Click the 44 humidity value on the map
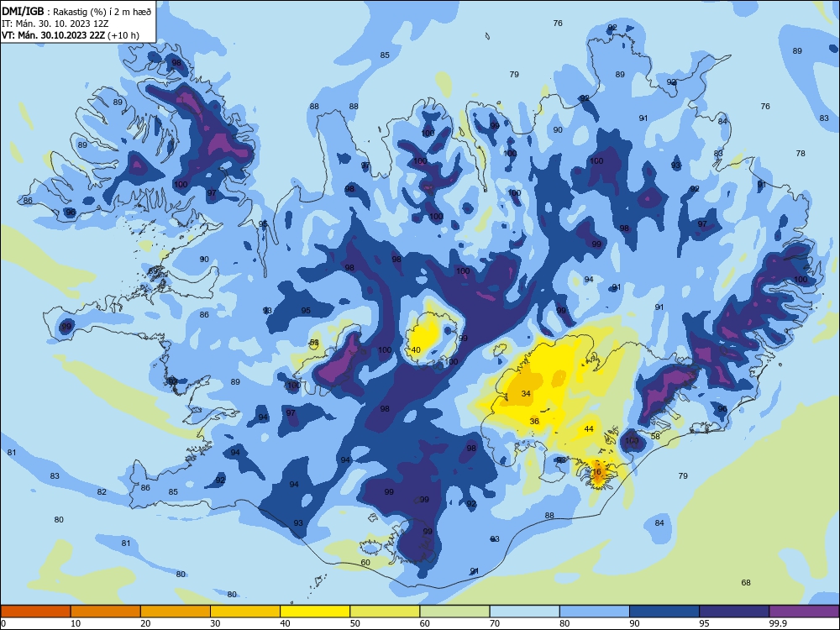This screenshot has width=840, height=630. click(589, 428)
